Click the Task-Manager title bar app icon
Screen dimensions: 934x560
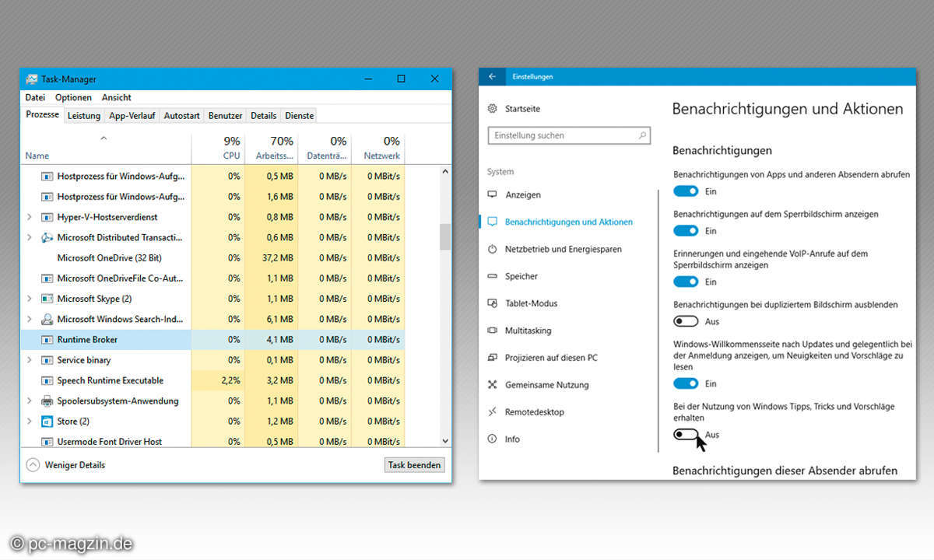point(32,79)
